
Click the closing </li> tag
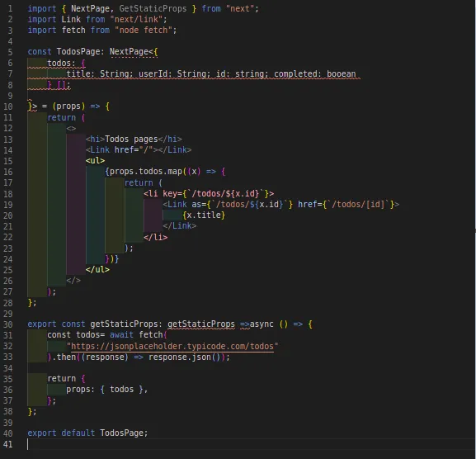(155, 237)
